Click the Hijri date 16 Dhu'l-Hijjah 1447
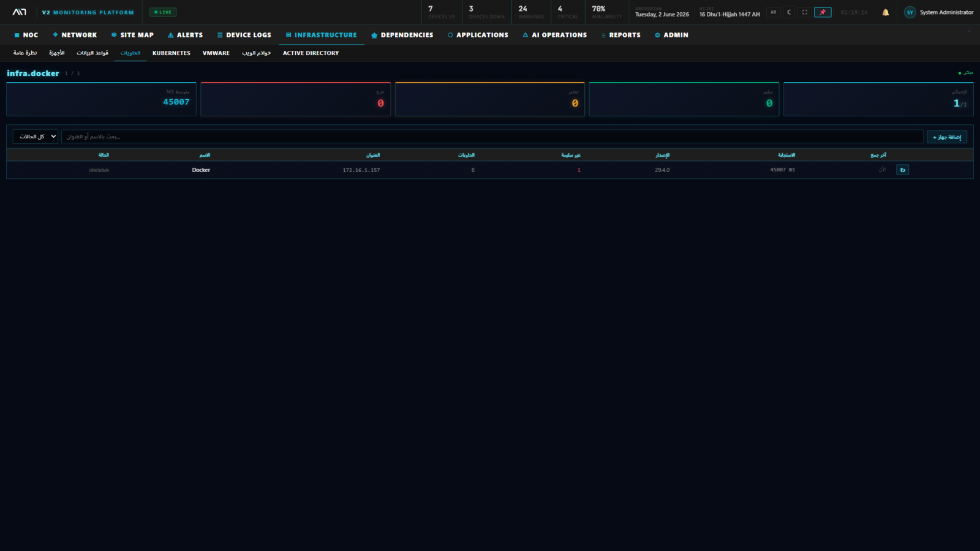 (729, 14)
